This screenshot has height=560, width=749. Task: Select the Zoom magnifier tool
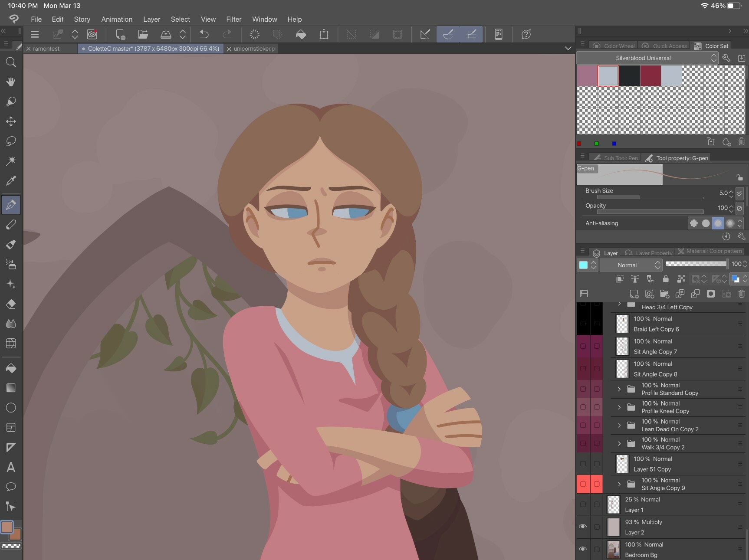coord(11,62)
